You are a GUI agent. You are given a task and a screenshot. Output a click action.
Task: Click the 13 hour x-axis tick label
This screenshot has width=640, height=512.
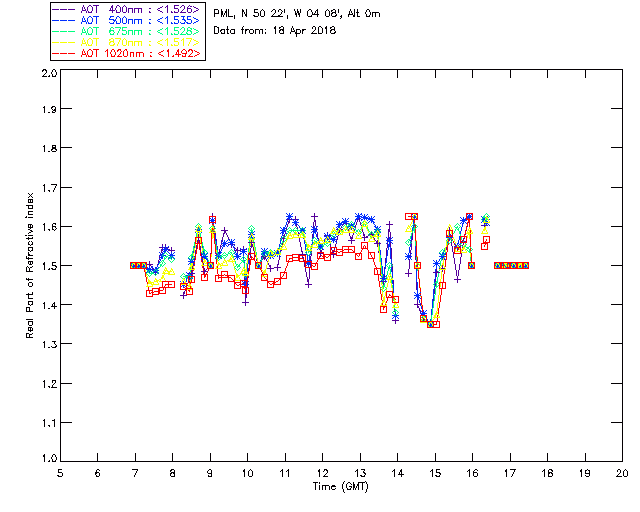tap(360, 473)
